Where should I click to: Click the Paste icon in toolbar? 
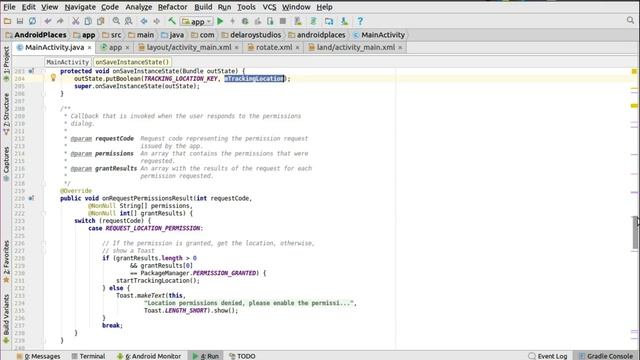(x=100, y=21)
